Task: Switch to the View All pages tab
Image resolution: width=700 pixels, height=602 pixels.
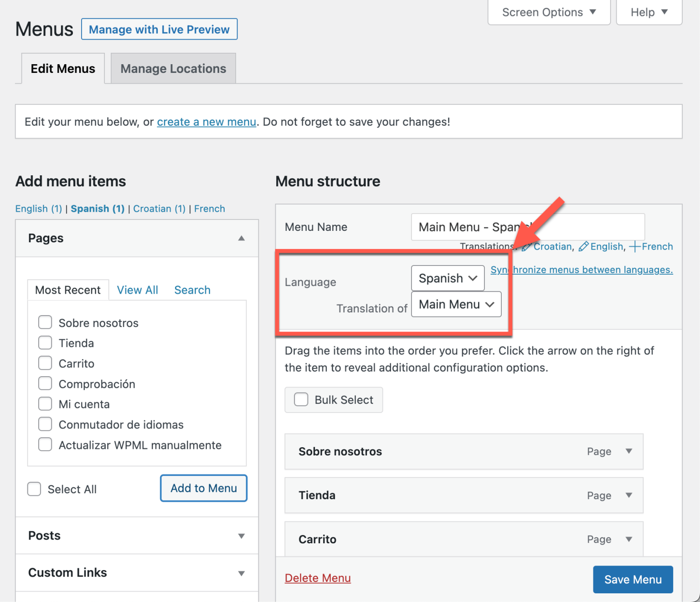Action: pos(137,290)
